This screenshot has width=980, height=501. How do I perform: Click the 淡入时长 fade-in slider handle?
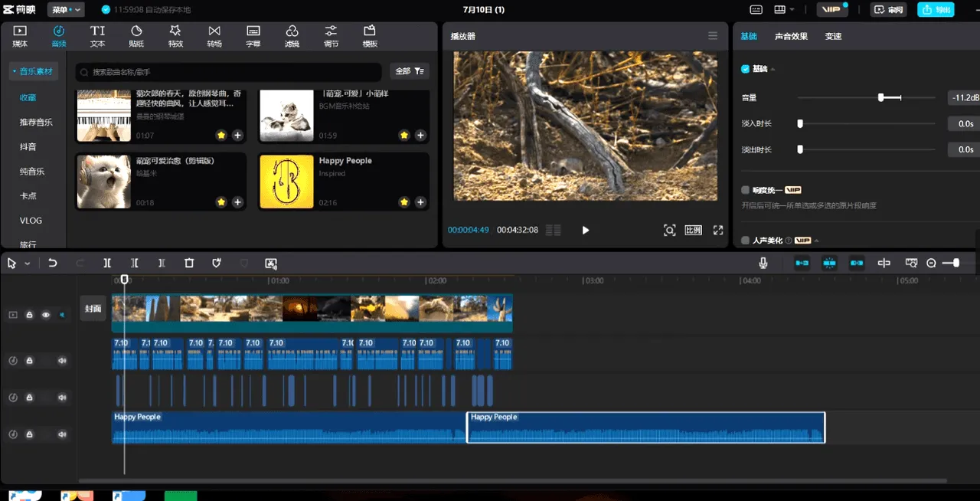pyautogui.click(x=800, y=123)
